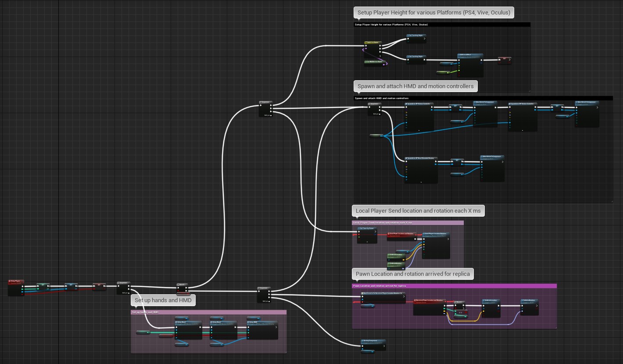Select the Setup Player custom event node

(x=16, y=288)
